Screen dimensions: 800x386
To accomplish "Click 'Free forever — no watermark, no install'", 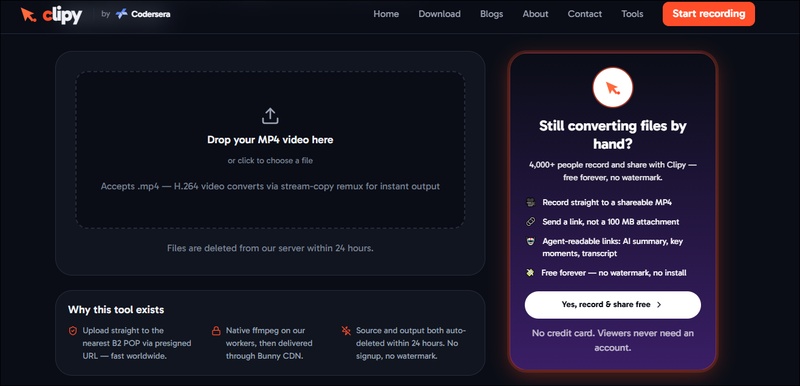I will 614,273.
